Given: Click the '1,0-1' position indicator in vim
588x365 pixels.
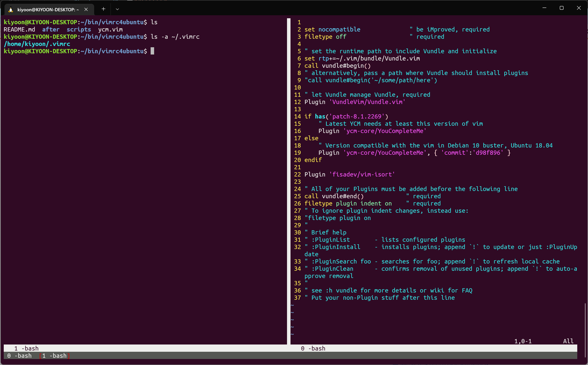Looking at the screenshot, I should [522, 341].
